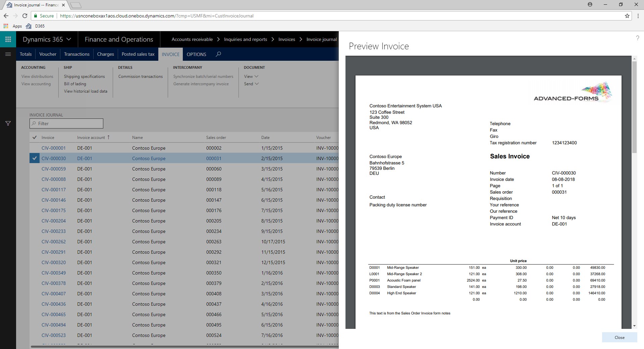Open the Voucher tab

click(x=48, y=54)
